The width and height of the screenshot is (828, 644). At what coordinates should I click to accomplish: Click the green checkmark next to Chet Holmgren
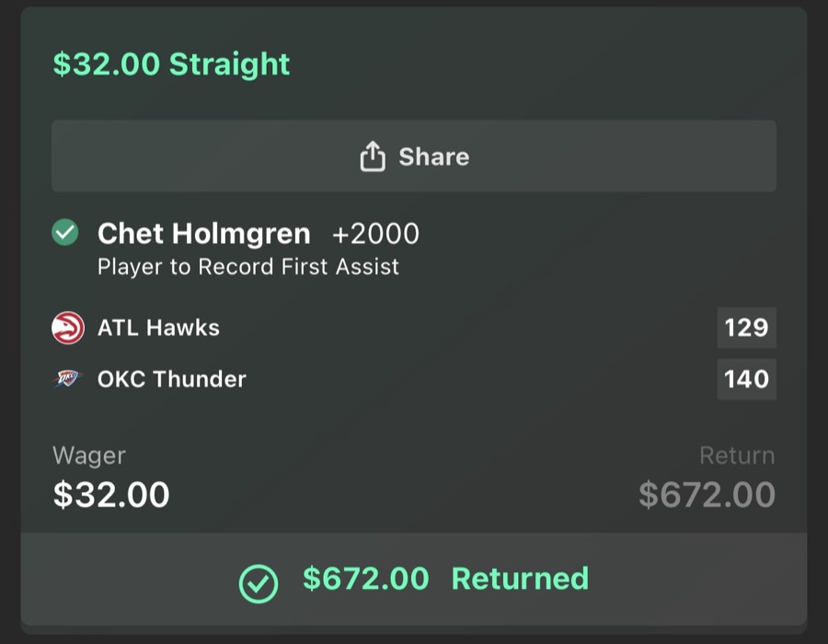(x=63, y=233)
